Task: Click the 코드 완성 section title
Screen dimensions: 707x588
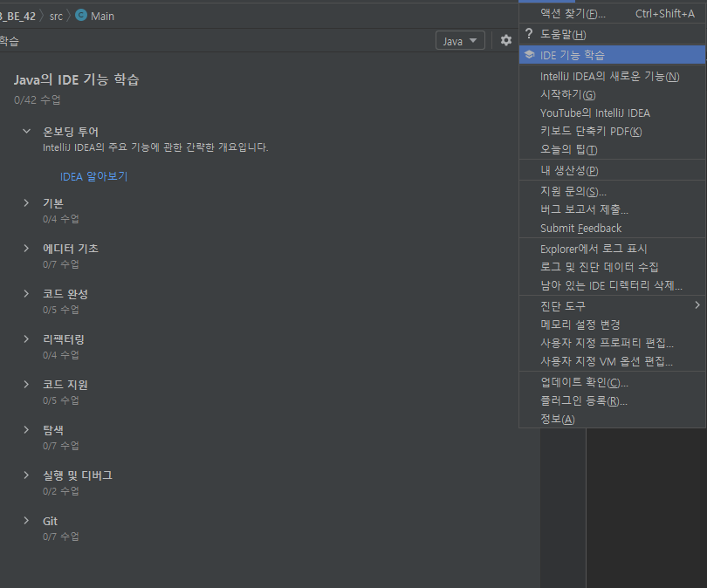Action: tap(65, 294)
